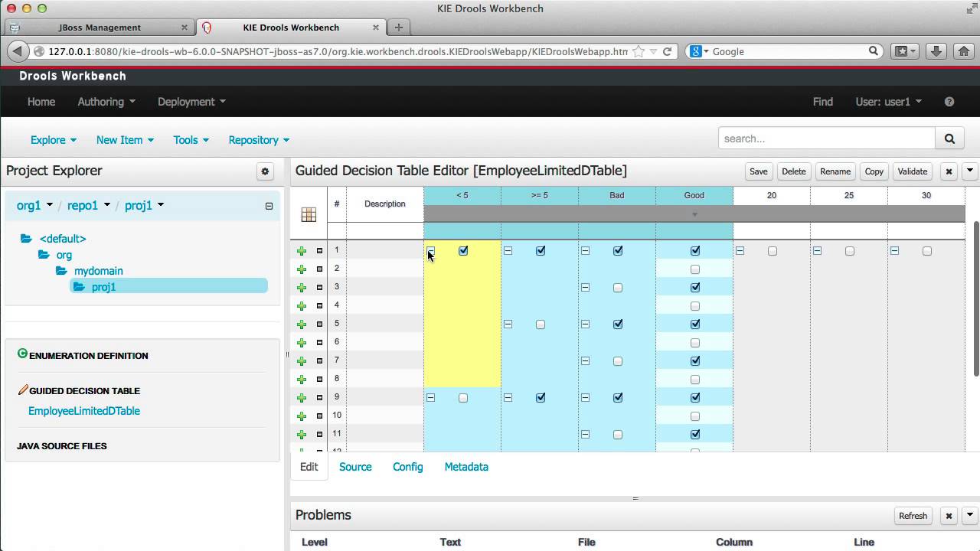Click the green plus icon for row 5
The width and height of the screenshot is (980, 551).
coord(302,324)
